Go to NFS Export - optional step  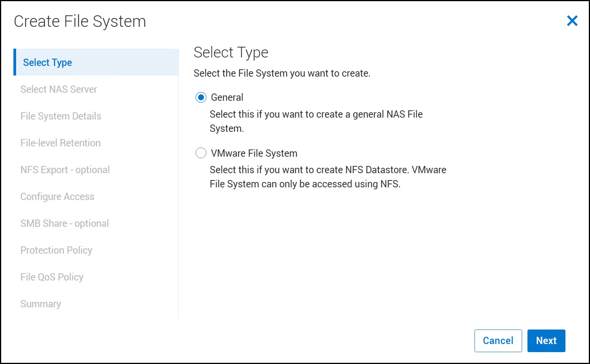[x=65, y=170]
